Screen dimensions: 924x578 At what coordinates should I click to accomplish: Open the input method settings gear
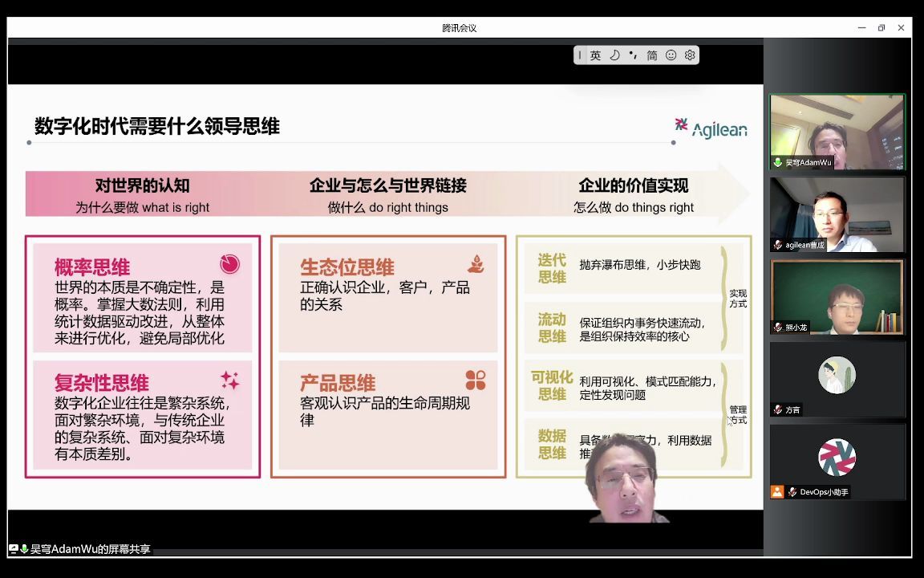[x=690, y=55]
